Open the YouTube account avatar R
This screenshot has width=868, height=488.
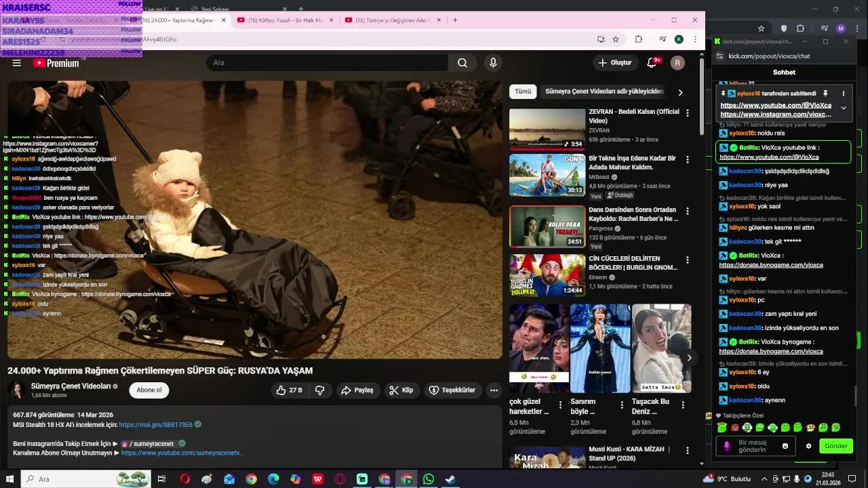[x=677, y=63]
